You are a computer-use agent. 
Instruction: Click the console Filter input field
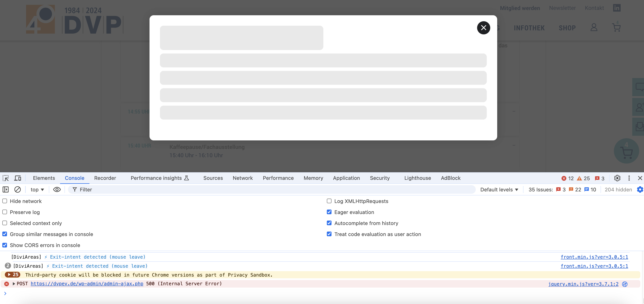tap(272, 189)
